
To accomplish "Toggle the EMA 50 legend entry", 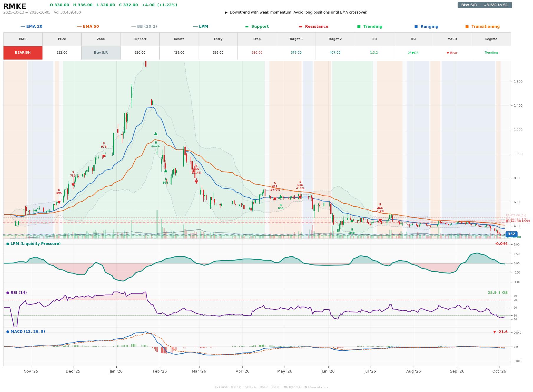I will (88, 27).
